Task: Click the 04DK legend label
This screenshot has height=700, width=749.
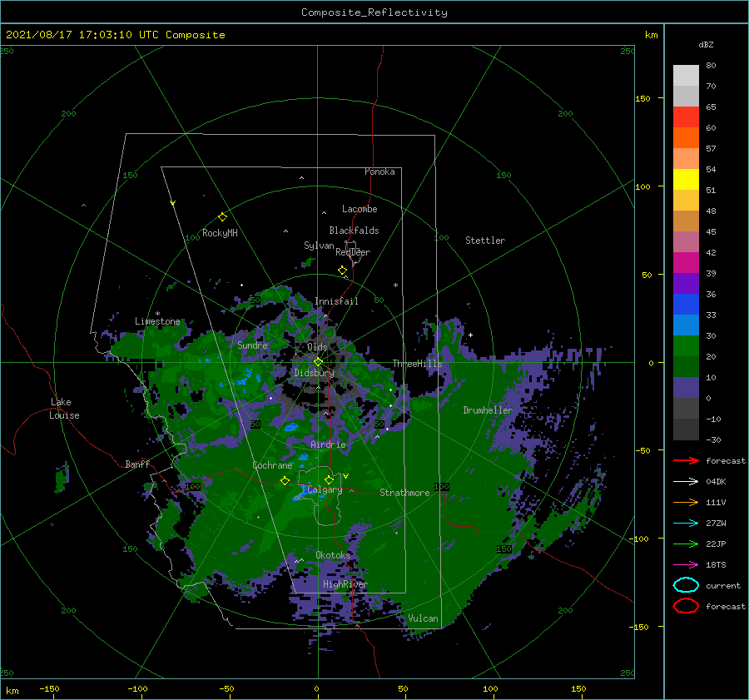Action: (716, 482)
